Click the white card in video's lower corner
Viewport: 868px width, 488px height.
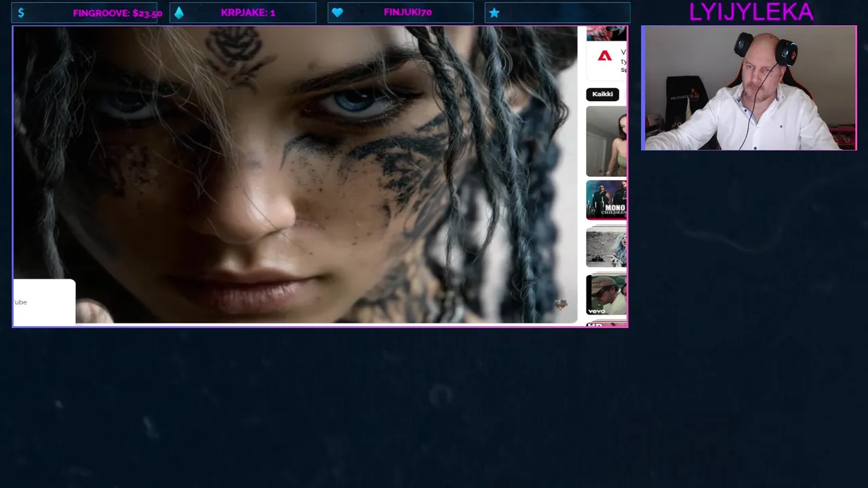[44, 302]
